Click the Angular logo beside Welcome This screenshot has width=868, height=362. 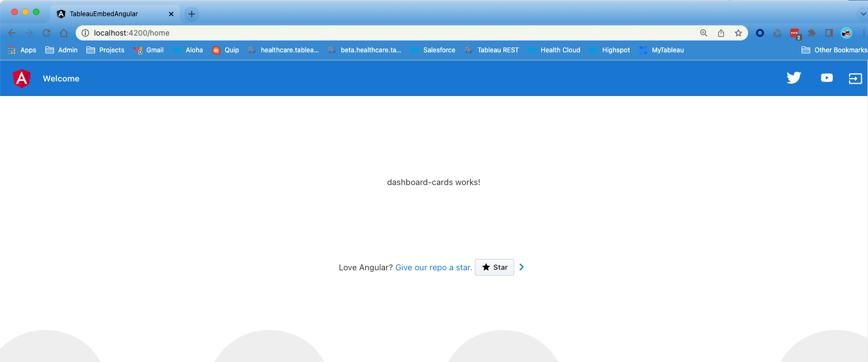(x=22, y=79)
